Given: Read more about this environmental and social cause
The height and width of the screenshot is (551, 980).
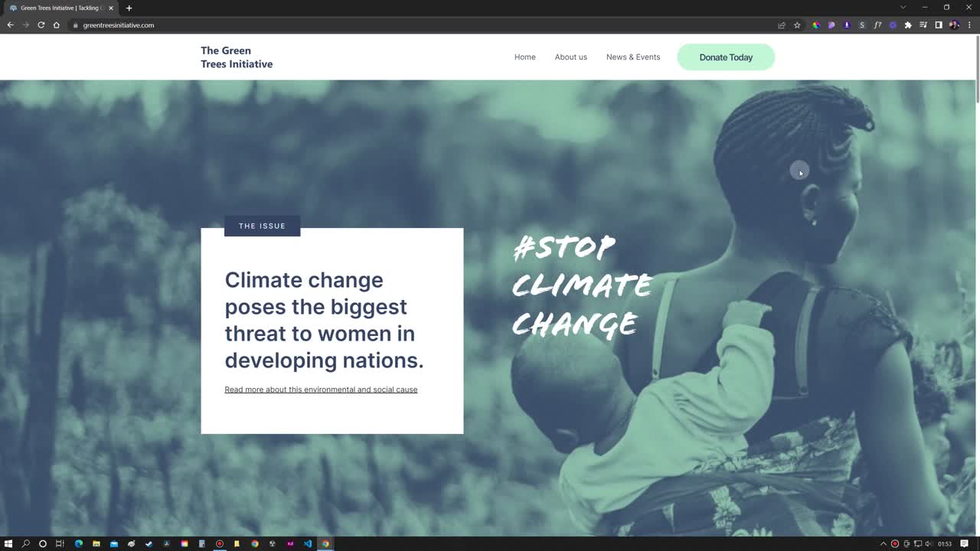Looking at the screenshot, I should tap(321, 390).
